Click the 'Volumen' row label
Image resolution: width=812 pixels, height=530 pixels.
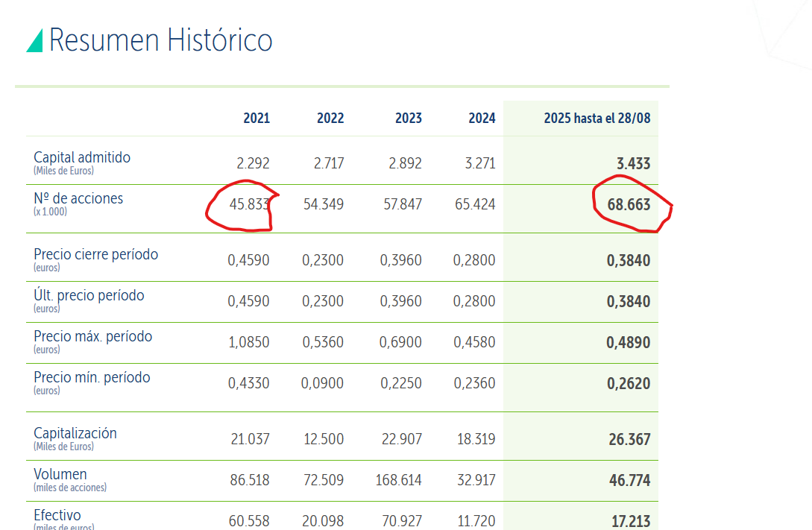(x=60, y=473)
